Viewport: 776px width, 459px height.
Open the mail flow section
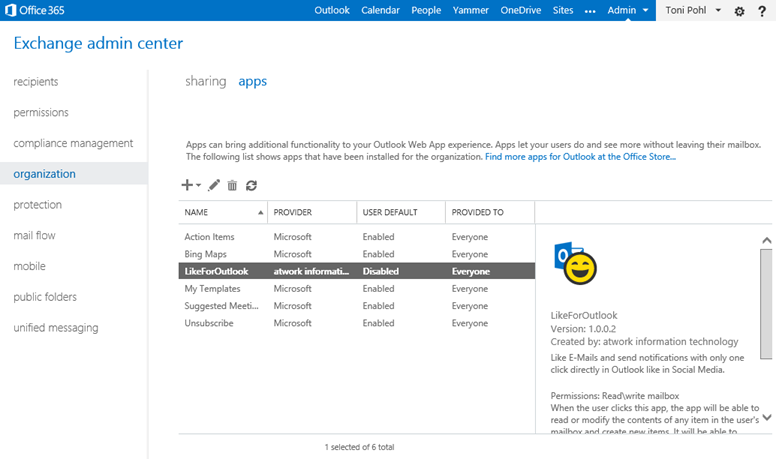(34, 235)
